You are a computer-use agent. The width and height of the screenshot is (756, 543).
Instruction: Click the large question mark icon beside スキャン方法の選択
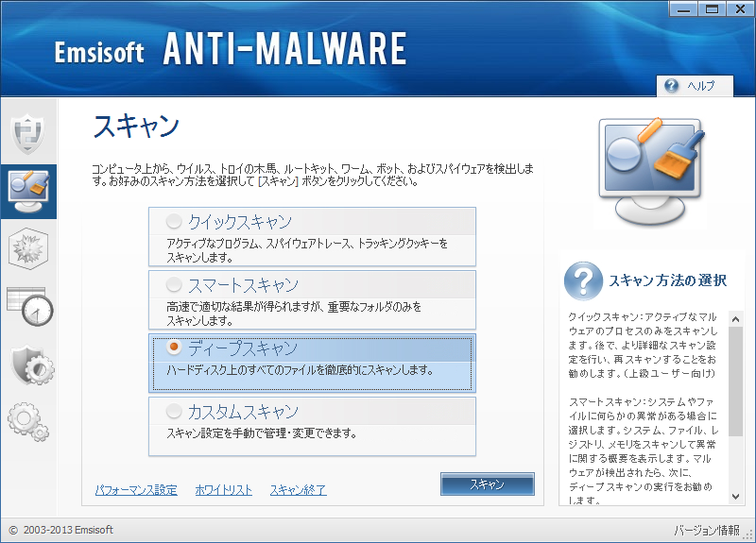click(x=583, y=280)
